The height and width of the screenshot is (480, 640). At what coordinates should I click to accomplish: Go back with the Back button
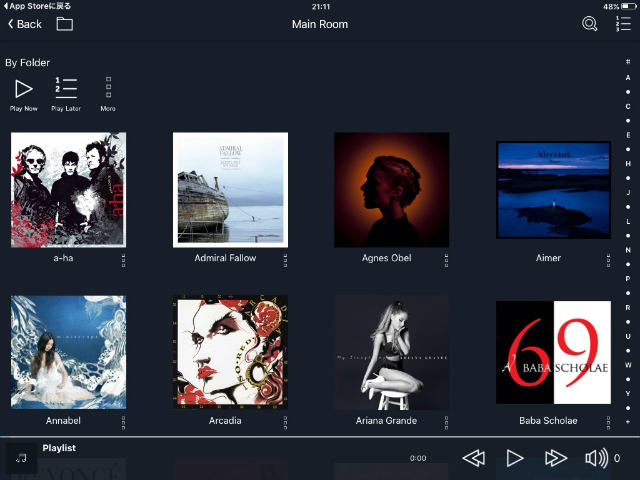[24, 24]
